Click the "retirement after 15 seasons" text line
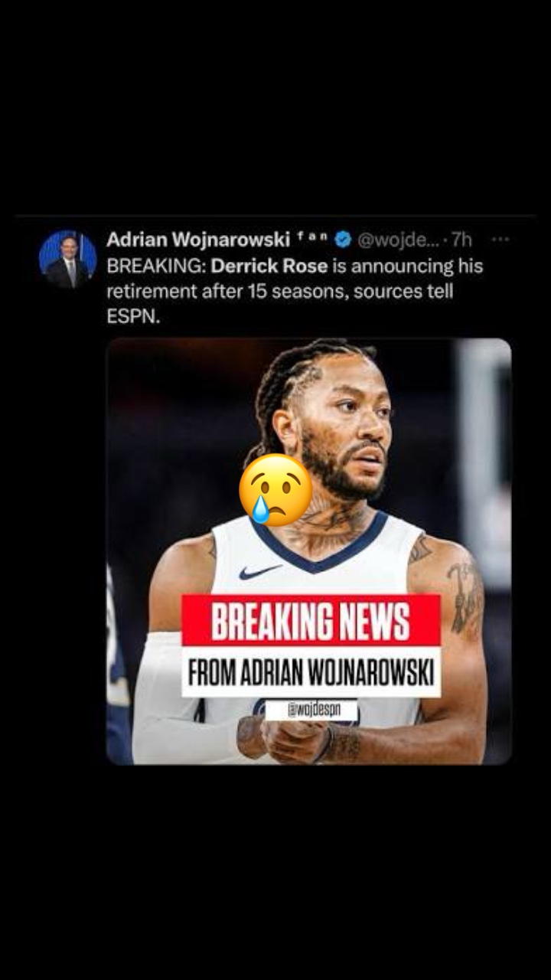The width and height of the screenshot is (551, 980). pos(227,292)
